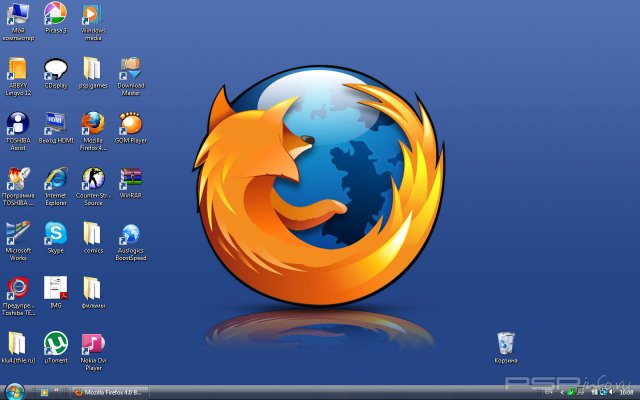Screen dimensions: 640x400
Task: Select the comics folder on desktop
Action: point(93,234)
